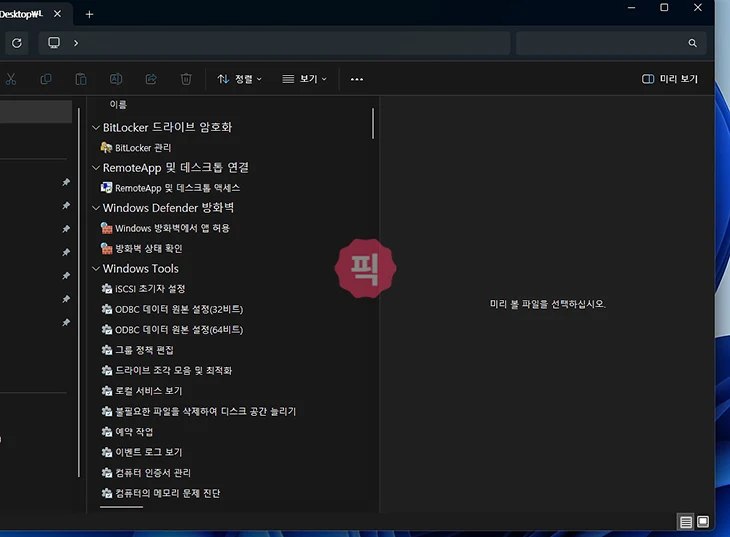
Task: Select 불필요한 파일을 삭제하여 디스크 공간 늘리기
Action: pyautogui.click(x=205, y=412)
